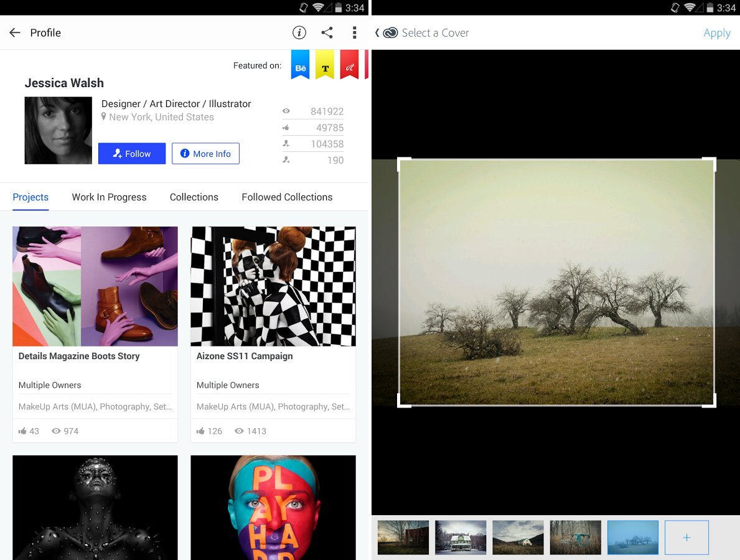
Task: Tap the thumbs-up icon showing 126 appreciations
Action: (x=200, y=431)
